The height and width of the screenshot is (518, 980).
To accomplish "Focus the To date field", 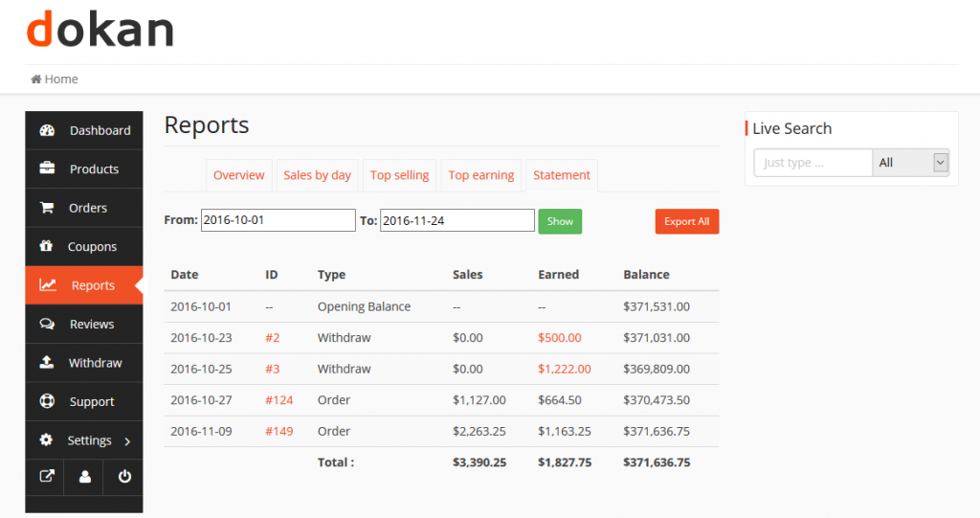I will pos(457,220).
